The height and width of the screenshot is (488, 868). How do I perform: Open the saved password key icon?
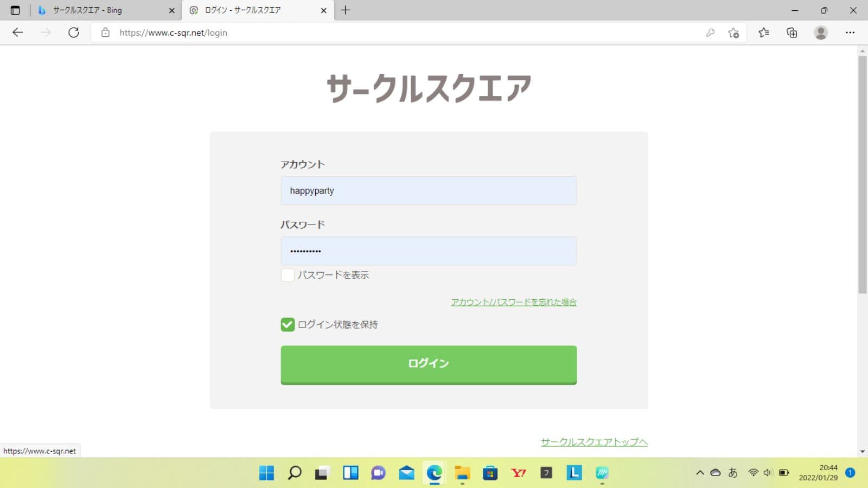(710, 33)
